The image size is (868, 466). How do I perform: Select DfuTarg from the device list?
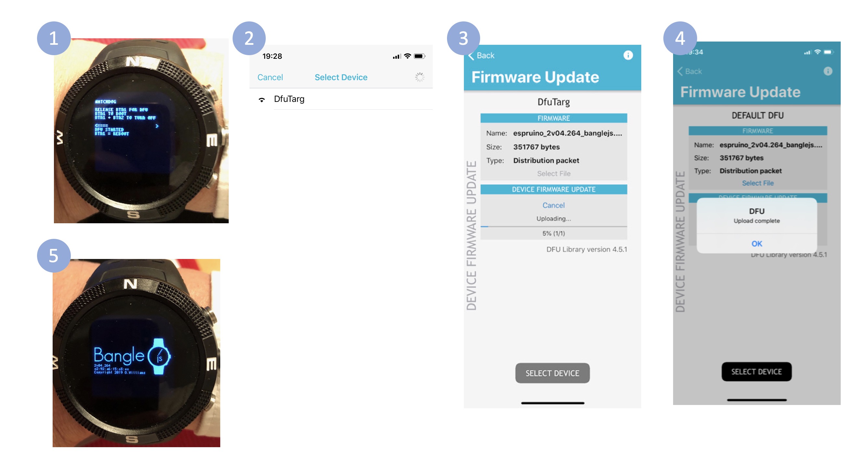341,99
